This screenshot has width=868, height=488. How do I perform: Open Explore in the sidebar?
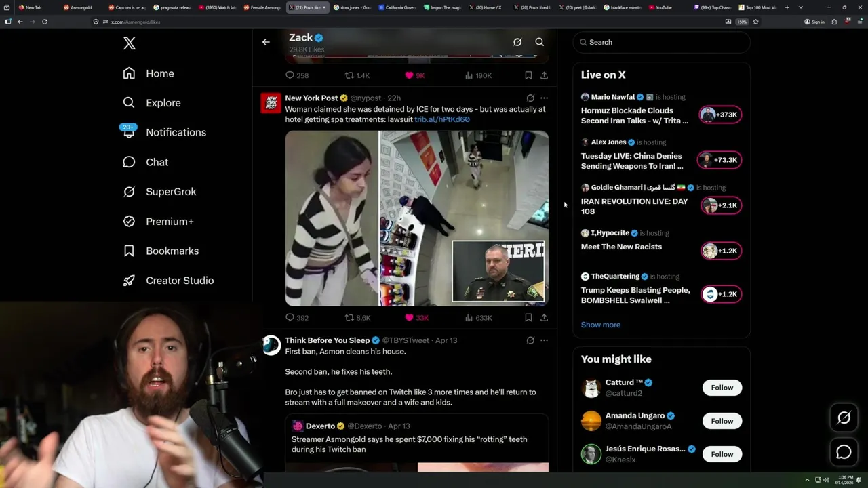tap(152, 103)
